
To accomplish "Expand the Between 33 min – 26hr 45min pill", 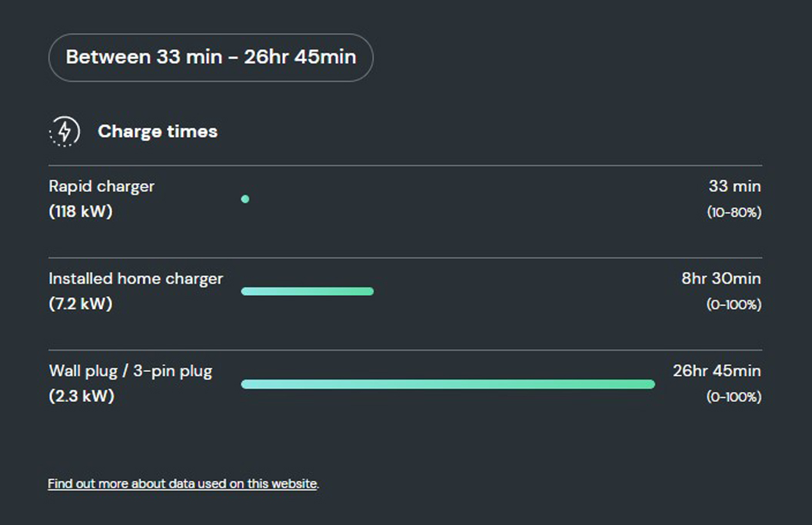I will [x=211, y=57].
